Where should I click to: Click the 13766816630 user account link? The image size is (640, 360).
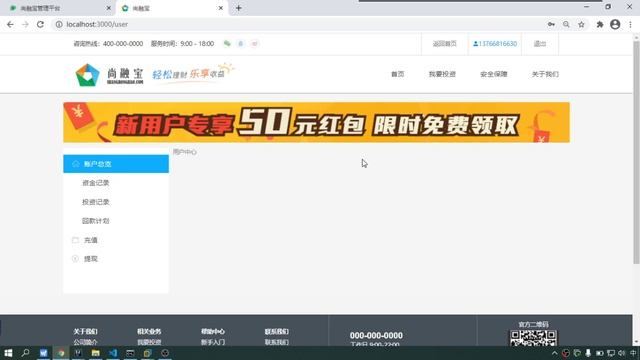pos(495,44)
